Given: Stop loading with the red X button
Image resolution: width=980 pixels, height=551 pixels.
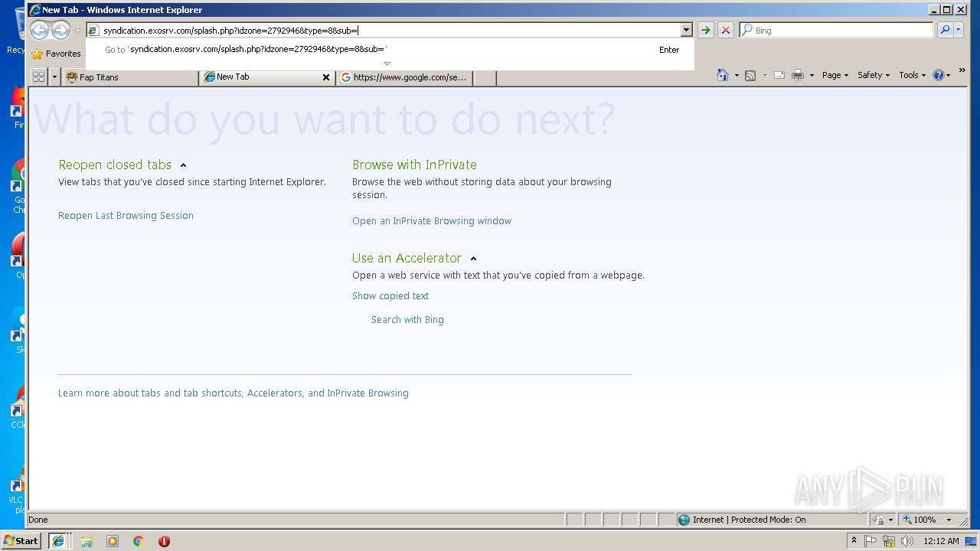Looking at the screenshot, I should [726, 31].
